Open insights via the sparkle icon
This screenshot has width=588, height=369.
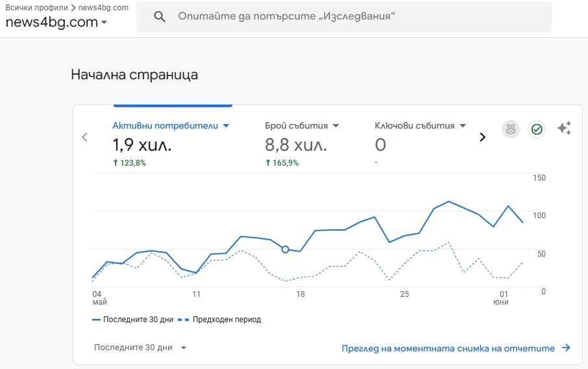pos(564,129)
